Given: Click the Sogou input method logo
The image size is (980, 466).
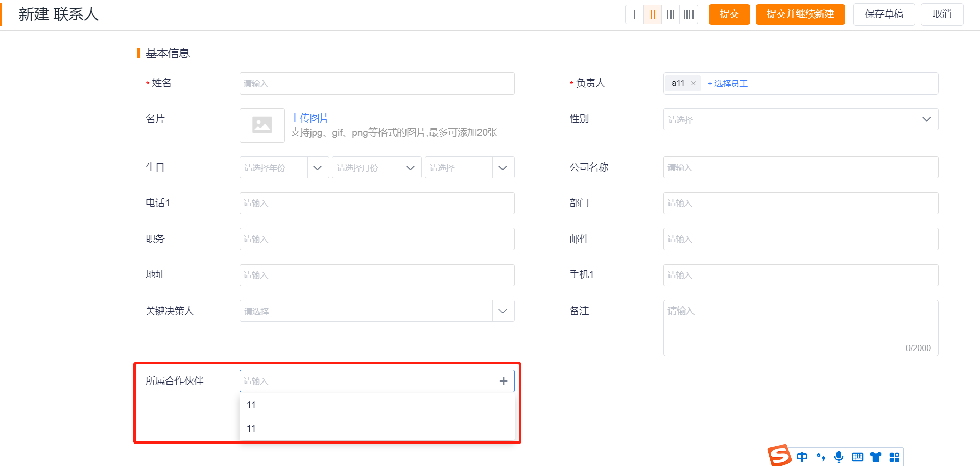Looking at the screenshot, I should [779, 456].
